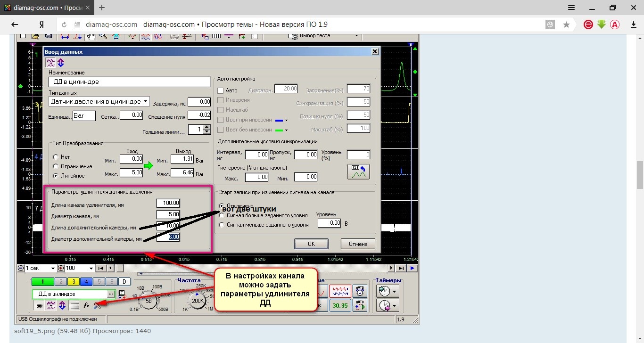Click the hand pan tool in oscilloscope toolbar
Image resolution: width=644 pixels, height=343 pixels.
91,36
